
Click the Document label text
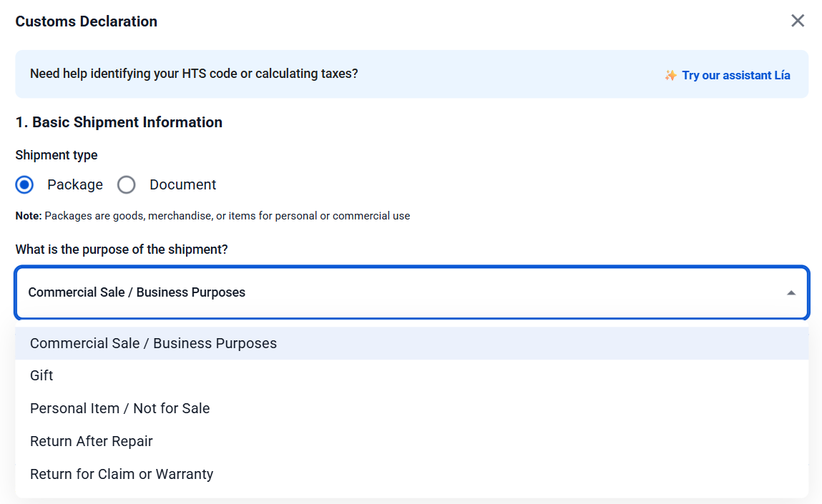click(x=182, y=185)
